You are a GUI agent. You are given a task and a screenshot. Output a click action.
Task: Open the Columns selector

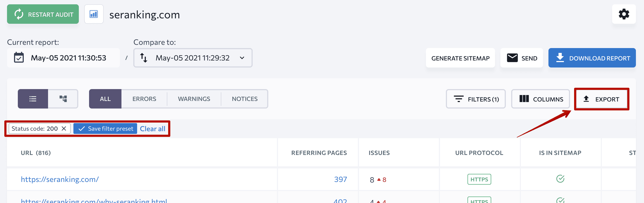tap(541, 99)
